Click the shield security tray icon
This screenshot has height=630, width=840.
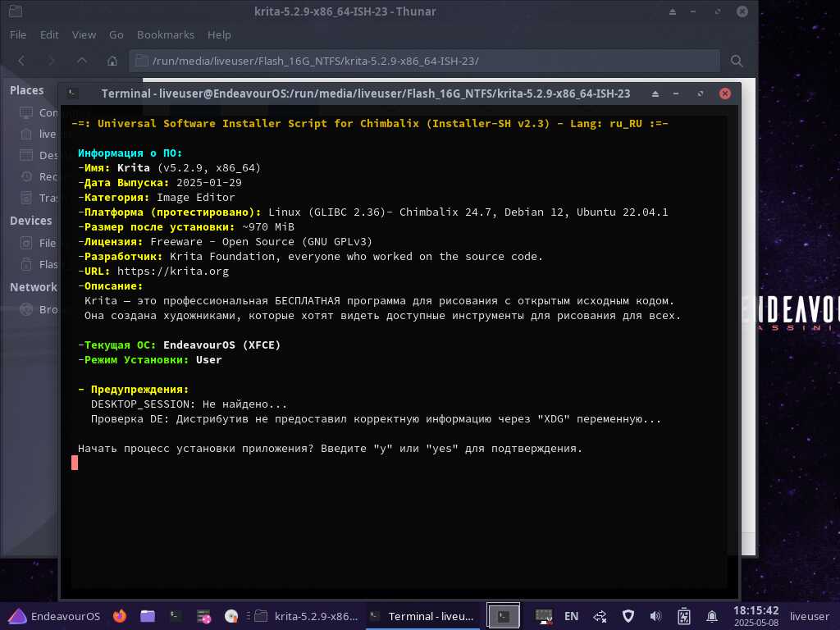[628, 617]
